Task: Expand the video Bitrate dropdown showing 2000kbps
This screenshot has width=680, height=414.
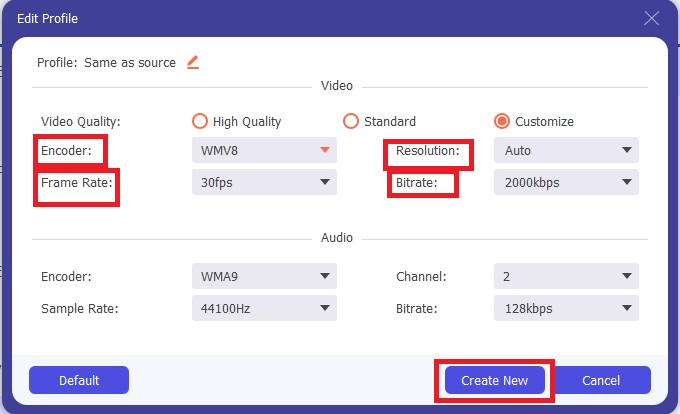Action: pos(566,183)
